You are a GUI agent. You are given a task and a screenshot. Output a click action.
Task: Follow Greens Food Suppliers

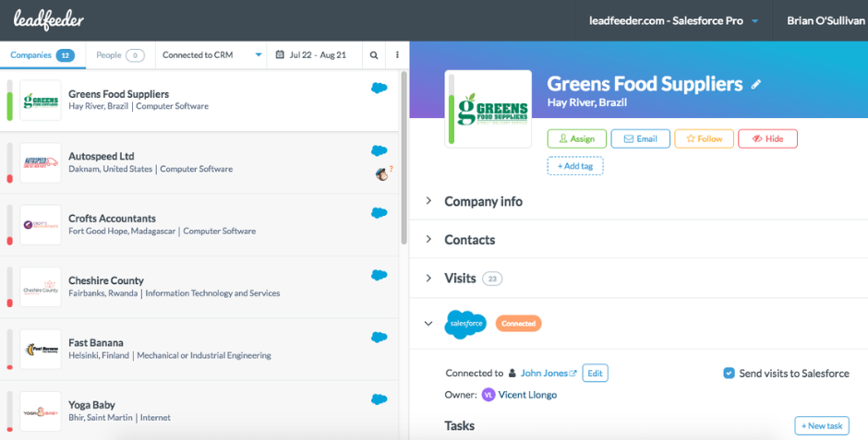click(x=705, y=138)
